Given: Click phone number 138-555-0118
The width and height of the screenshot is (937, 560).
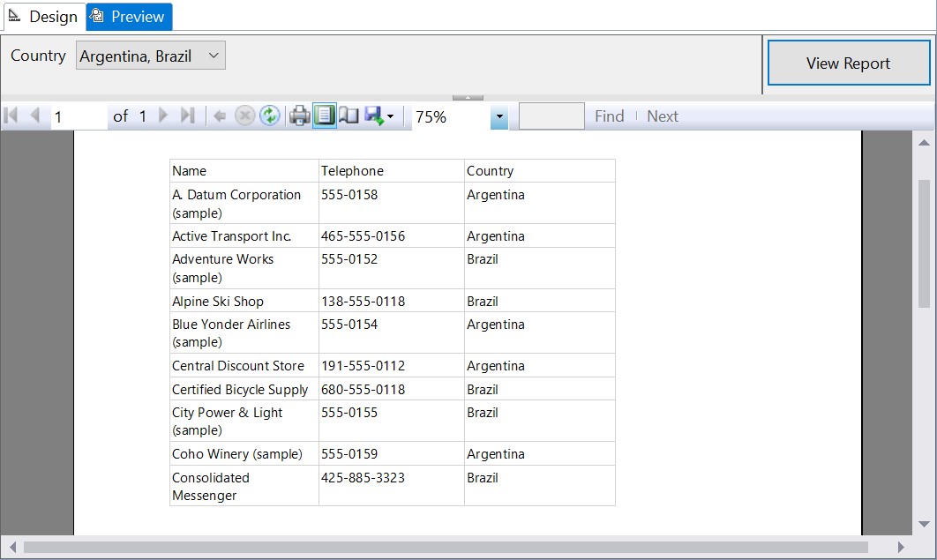Looking at the screenshot, I should point(363,301).
